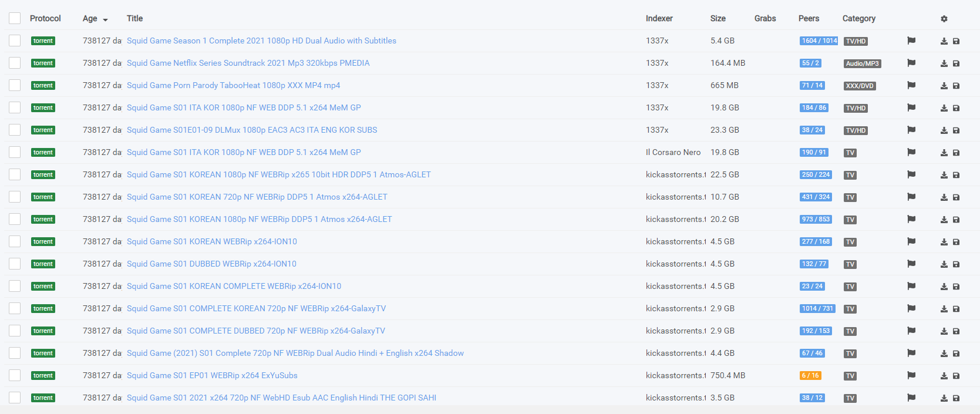Download S01 KOREAN WEBRip x264-ION10 release
Viewport: 980px width, 414px height.
[x=944, y=242]
